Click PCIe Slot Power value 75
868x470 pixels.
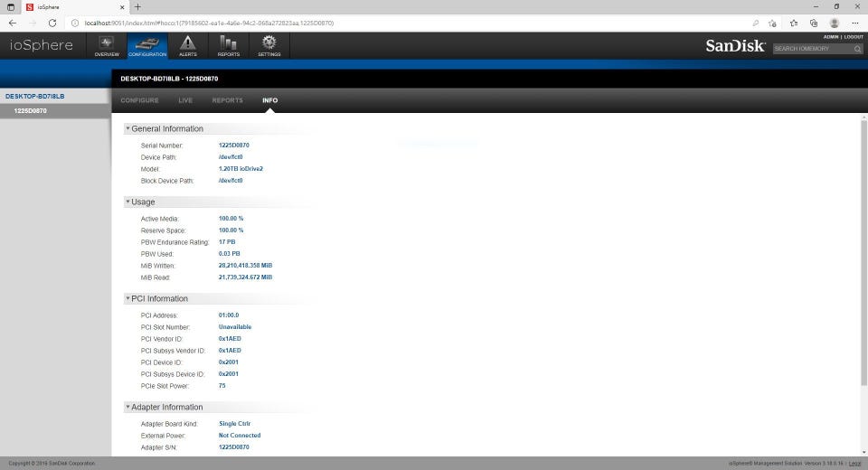click(222, 386)
